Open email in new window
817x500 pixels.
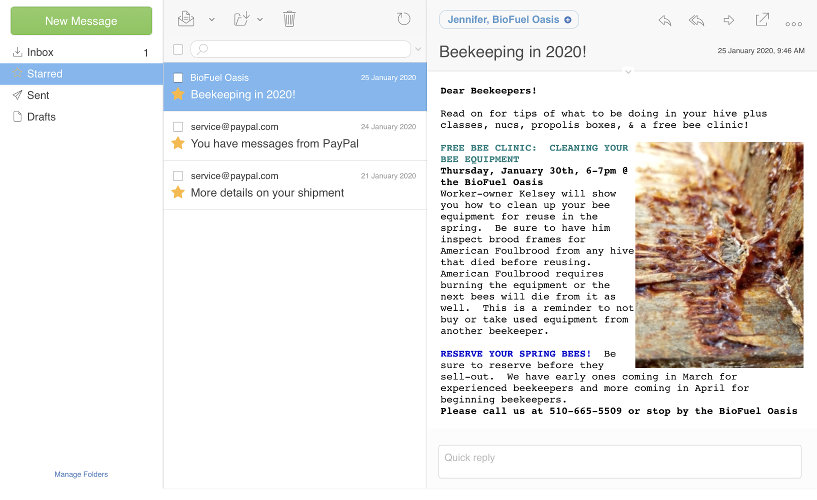(x=762, y=20)
